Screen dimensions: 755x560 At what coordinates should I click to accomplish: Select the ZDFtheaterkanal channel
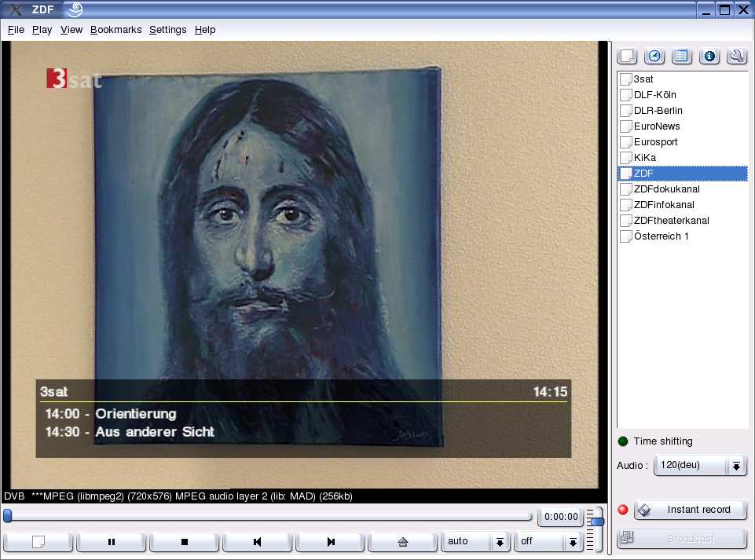(671, 221)
